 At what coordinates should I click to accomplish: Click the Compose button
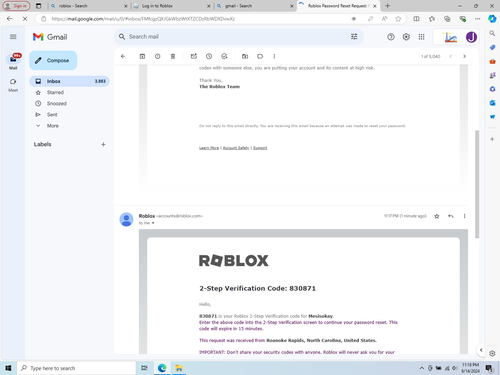click(53, 60)
